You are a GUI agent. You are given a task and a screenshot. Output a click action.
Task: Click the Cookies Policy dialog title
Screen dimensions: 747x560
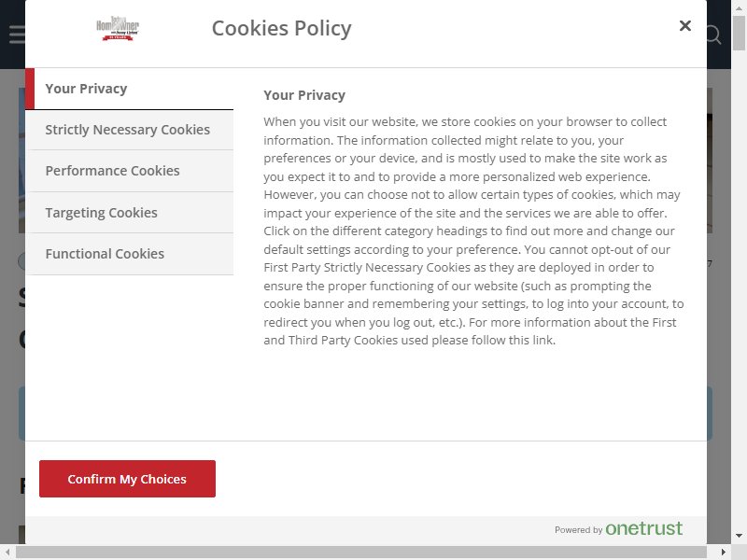point(282,28)
